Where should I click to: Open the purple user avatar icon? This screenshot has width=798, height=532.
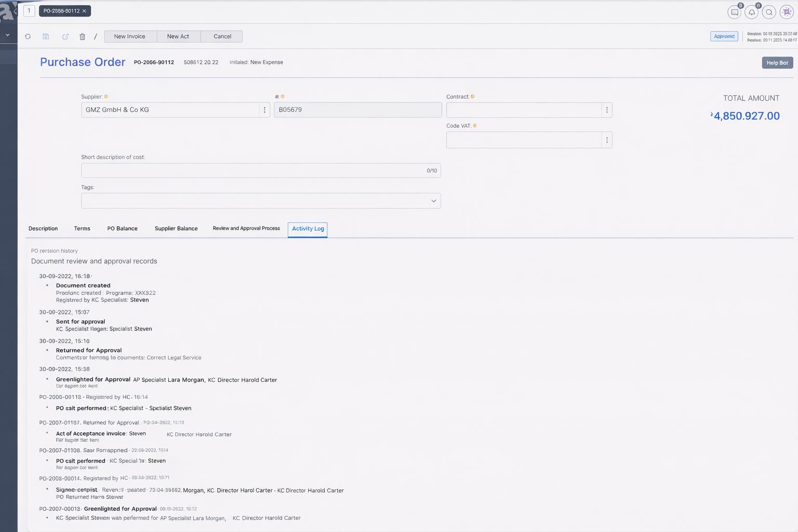coord(787,12)
